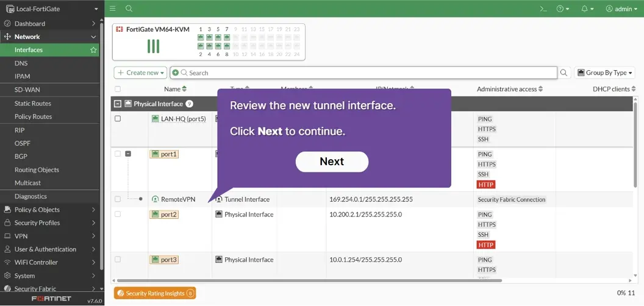Check the port3 row checkbox
The width and height of the screenshot is (644, 306).
click(118, 260)
